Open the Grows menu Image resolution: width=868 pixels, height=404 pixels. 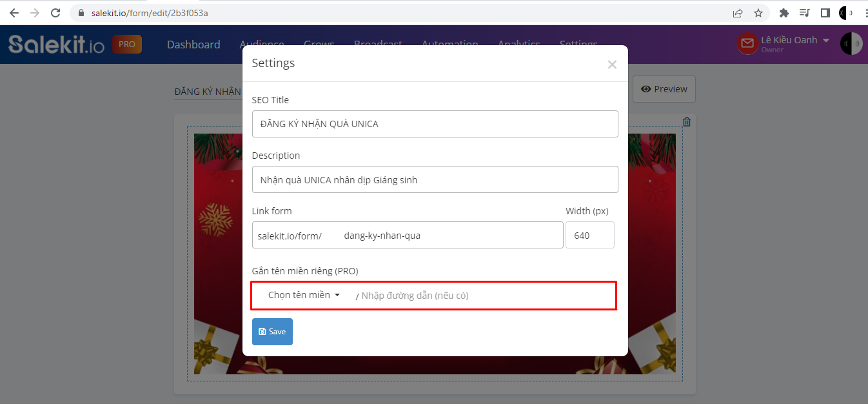(319, 44)
